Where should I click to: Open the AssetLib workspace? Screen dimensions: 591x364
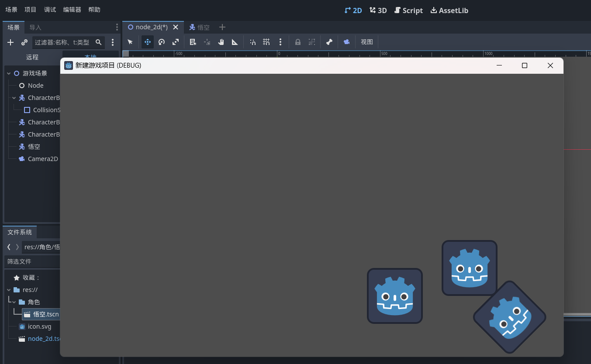click(x=449, y=10)
